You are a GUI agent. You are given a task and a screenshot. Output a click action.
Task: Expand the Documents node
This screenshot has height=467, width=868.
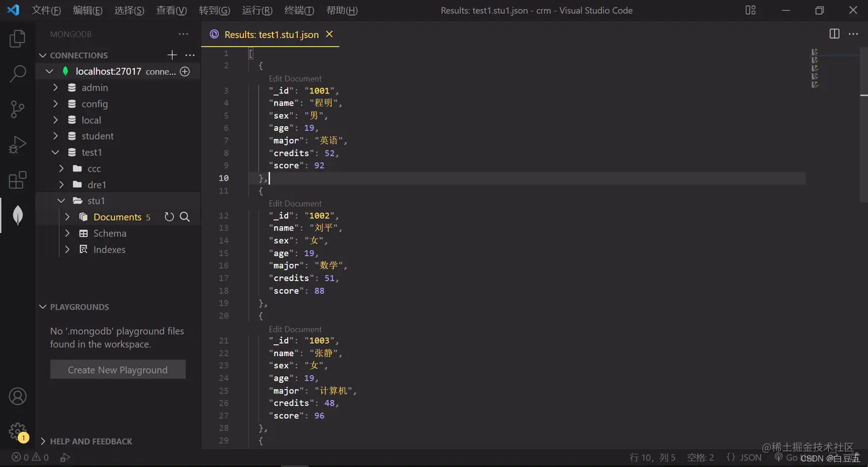pos(67,217)
